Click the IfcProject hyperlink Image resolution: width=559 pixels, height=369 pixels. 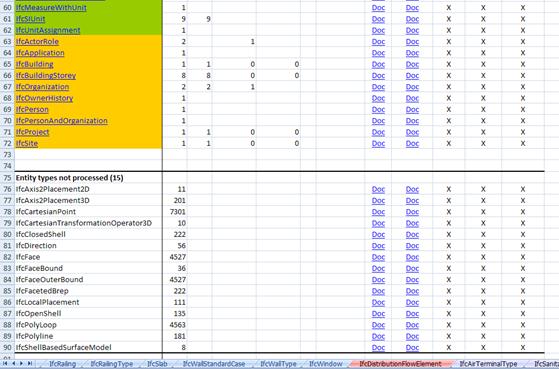pyautogui.click(x=32, y=132)
